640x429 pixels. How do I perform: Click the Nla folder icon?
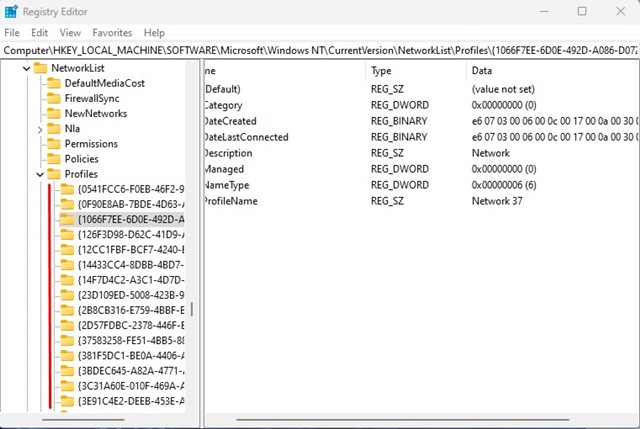[x=54, y=129]
